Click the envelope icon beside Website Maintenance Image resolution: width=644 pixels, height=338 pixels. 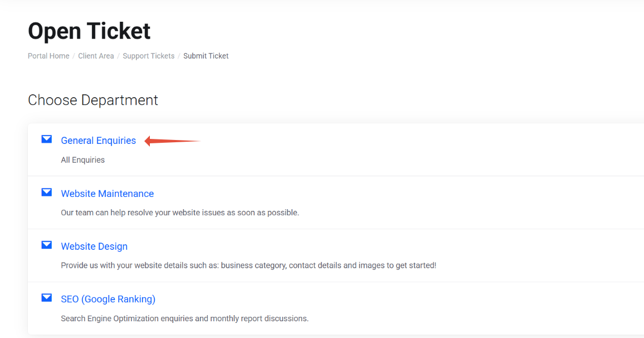pyautogui.click(x=47, y=192)
